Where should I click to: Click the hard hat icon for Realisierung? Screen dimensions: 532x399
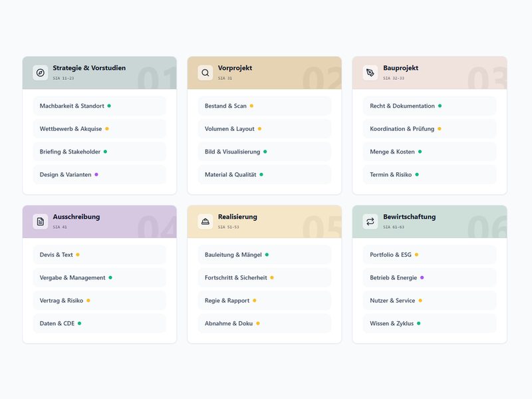(205, 221)
